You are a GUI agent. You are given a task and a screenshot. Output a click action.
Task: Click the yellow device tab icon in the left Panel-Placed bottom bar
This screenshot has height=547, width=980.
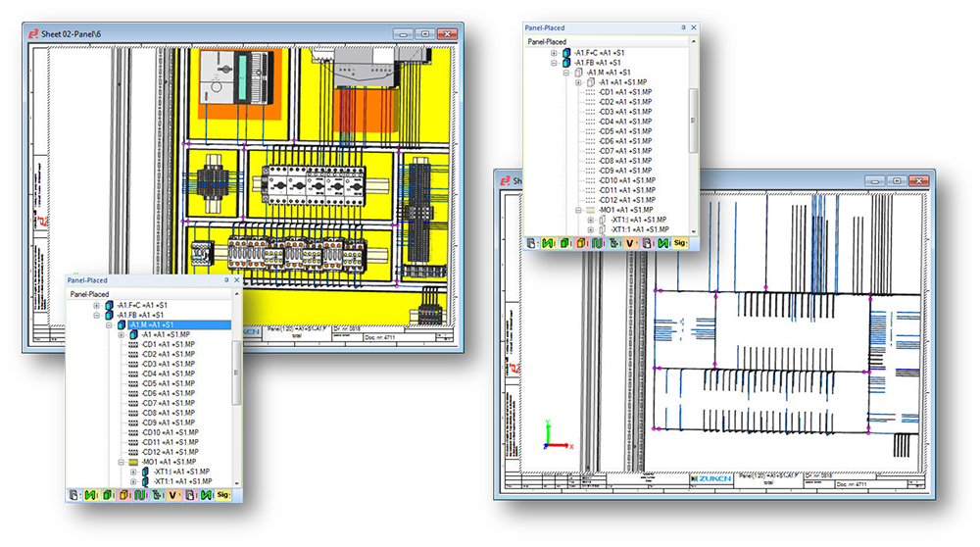pos(123,495)
